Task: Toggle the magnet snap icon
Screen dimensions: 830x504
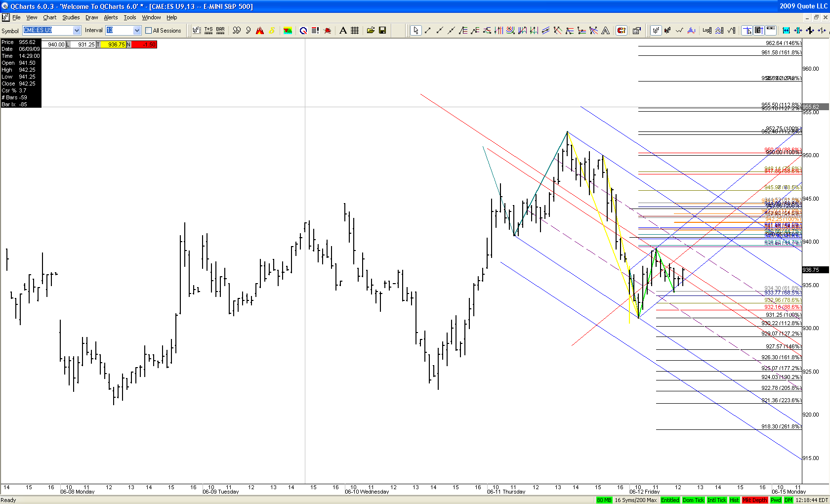Action: pyautogui.click(x=622, y=31)
